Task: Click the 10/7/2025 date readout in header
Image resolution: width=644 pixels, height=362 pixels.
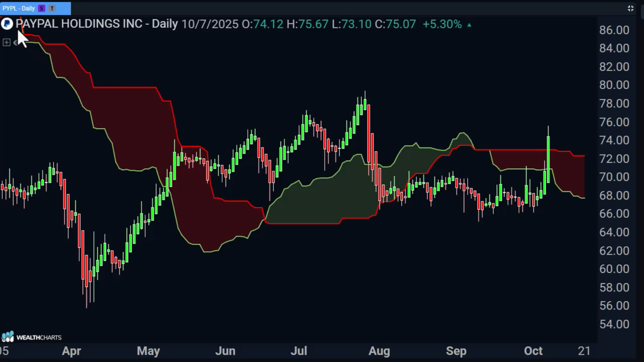Action: tap(210, 24)
